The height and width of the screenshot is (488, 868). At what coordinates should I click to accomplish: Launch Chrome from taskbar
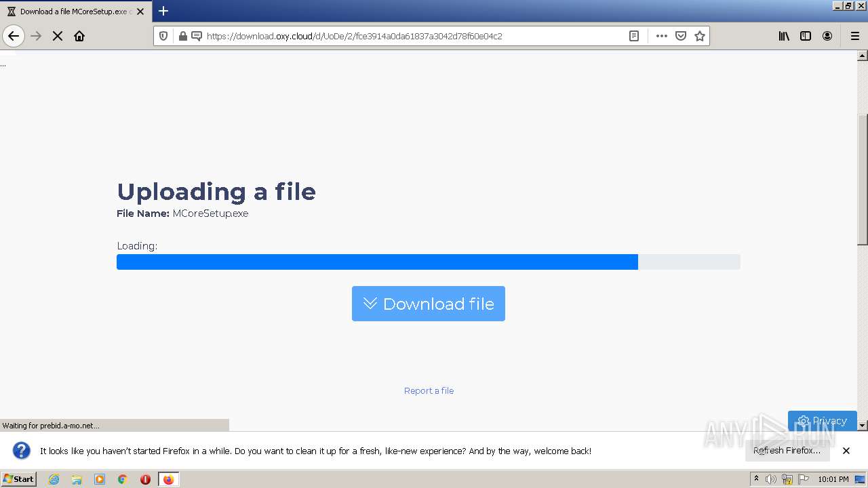pyautogui.click(x=123, y=479)
